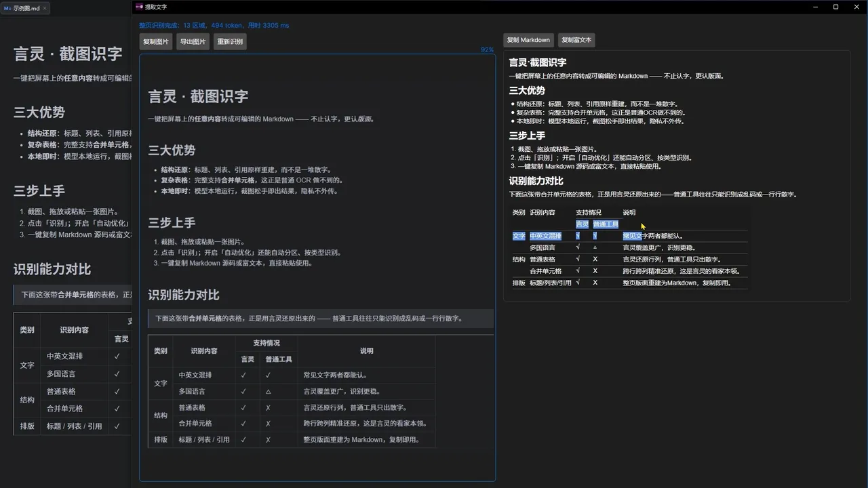Click the 标题/列表/引用 cell in the result table
Screen dimensions: 868x488
click(551, 283)
